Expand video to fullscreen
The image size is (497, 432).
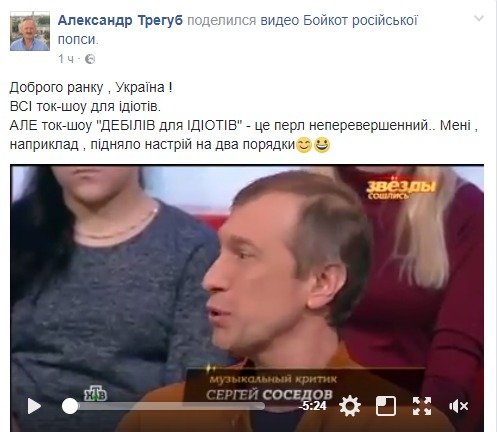pos(422,406)
